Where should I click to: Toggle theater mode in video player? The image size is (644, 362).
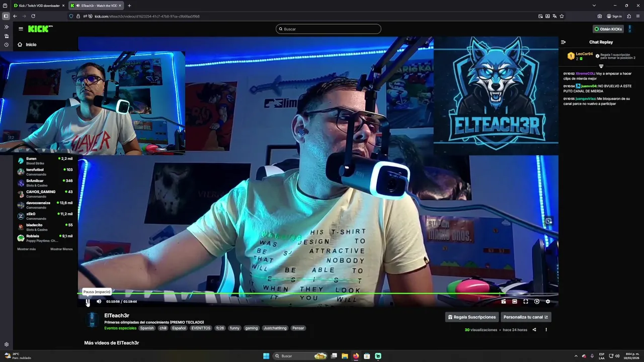click(x=515, y=302)
